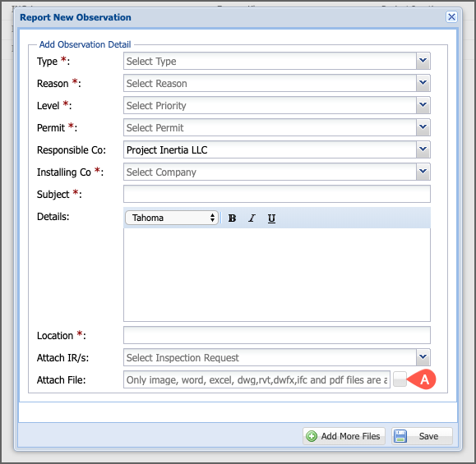Expand Installing Co company dropdown
The width and height of the screenshot is (476, 464).
point(423,172)
